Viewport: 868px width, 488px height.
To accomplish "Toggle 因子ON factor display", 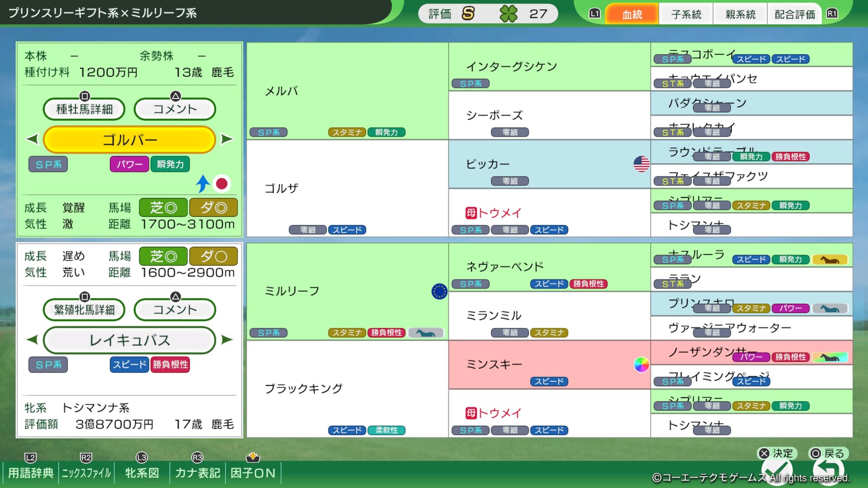I will click(253, 472).
